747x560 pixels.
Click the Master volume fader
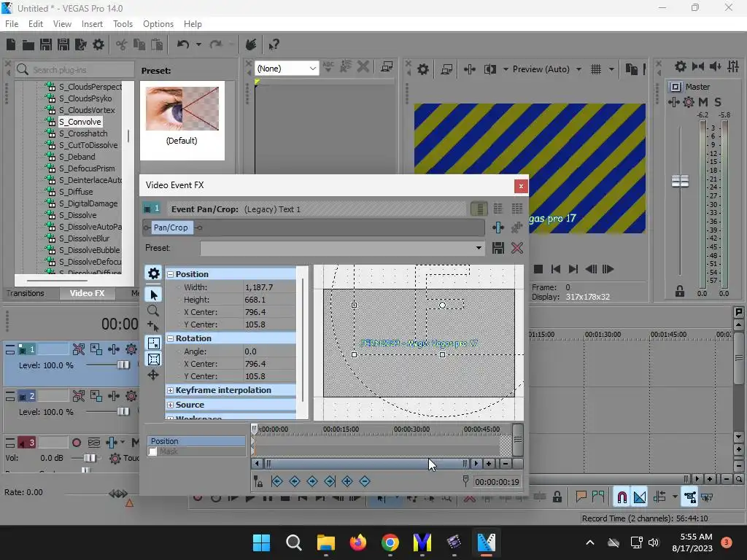tap(680, 181)
